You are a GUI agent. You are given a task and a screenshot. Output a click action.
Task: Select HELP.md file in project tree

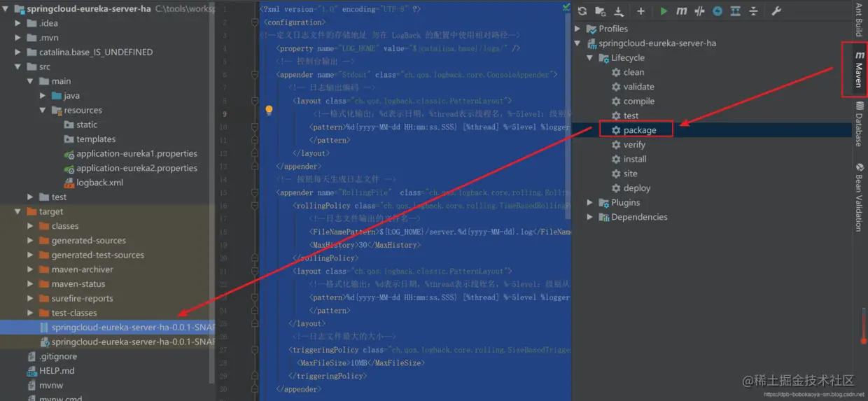(50, 371)
